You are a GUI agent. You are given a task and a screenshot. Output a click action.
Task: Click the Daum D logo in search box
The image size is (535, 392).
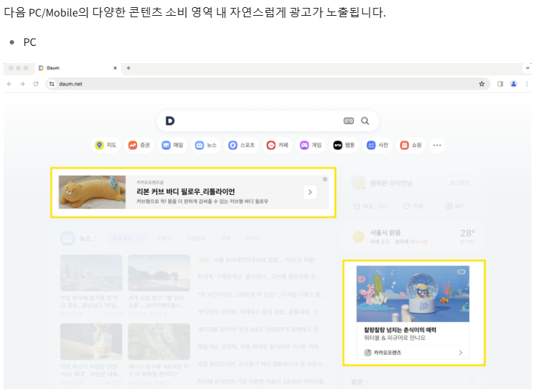click(170, 121)
